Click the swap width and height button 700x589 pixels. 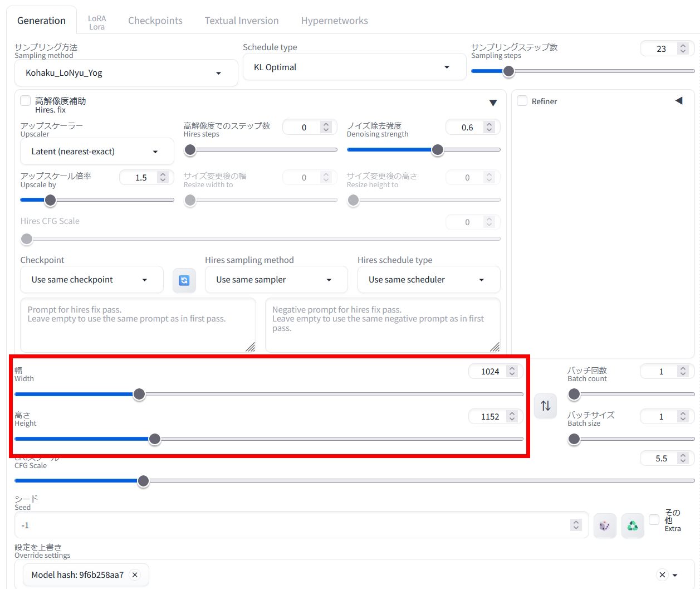(545, 406)
